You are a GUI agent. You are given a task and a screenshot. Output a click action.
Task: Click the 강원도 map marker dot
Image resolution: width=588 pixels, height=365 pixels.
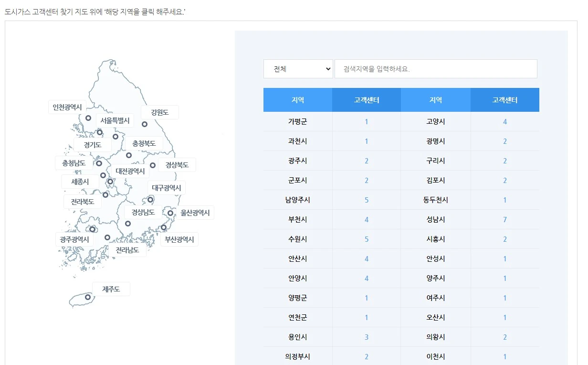point(145,124)
